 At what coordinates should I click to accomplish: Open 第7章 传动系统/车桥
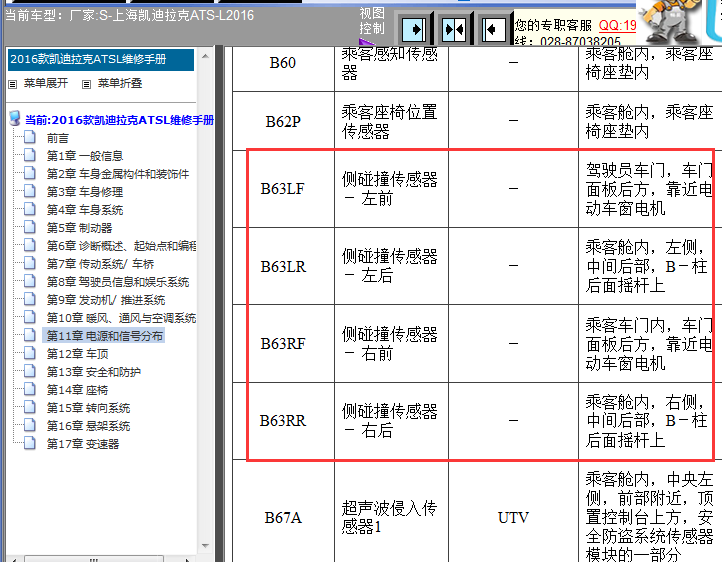(100, 264)
